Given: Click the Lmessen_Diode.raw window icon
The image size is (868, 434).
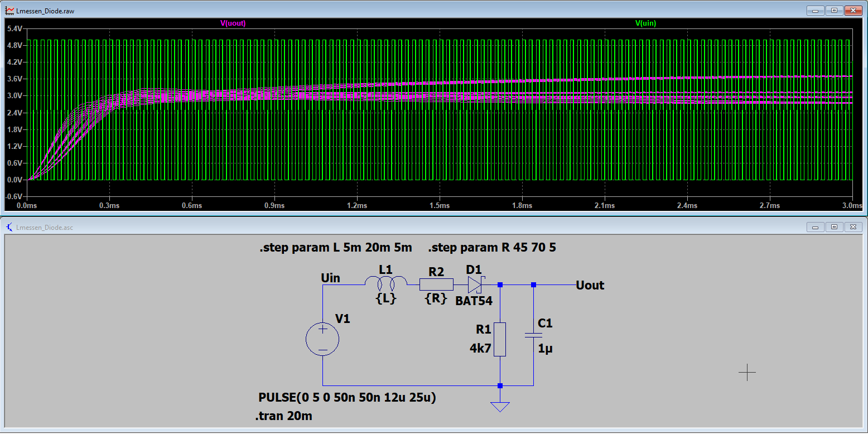Looking at the screenshot, I should 9,11.
